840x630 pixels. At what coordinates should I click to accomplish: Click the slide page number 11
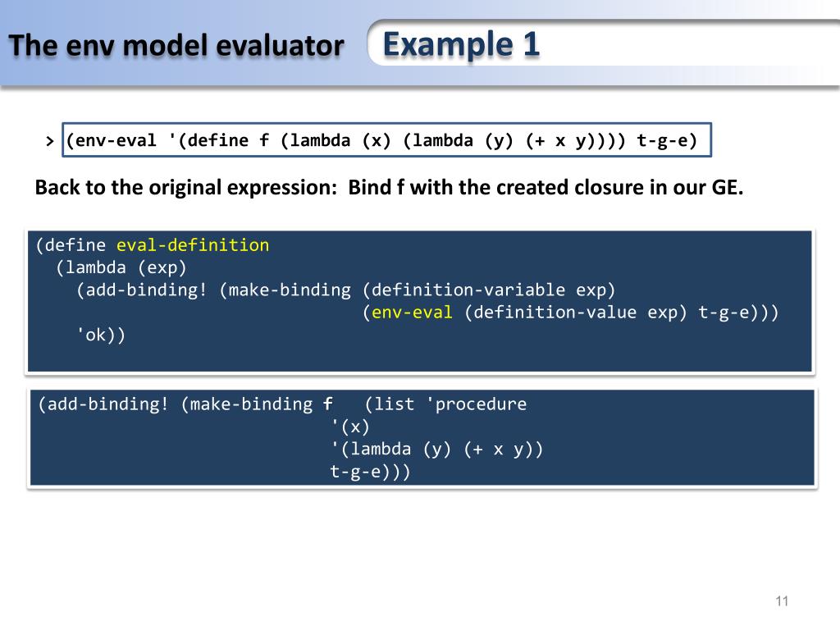coord(781,601)
